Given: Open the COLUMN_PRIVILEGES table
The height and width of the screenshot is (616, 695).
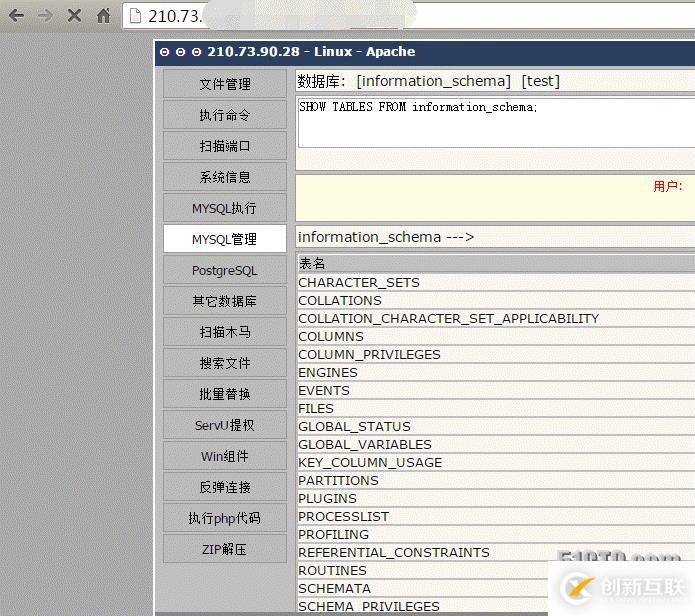Looking at the screenshot, I should point(369,355).
